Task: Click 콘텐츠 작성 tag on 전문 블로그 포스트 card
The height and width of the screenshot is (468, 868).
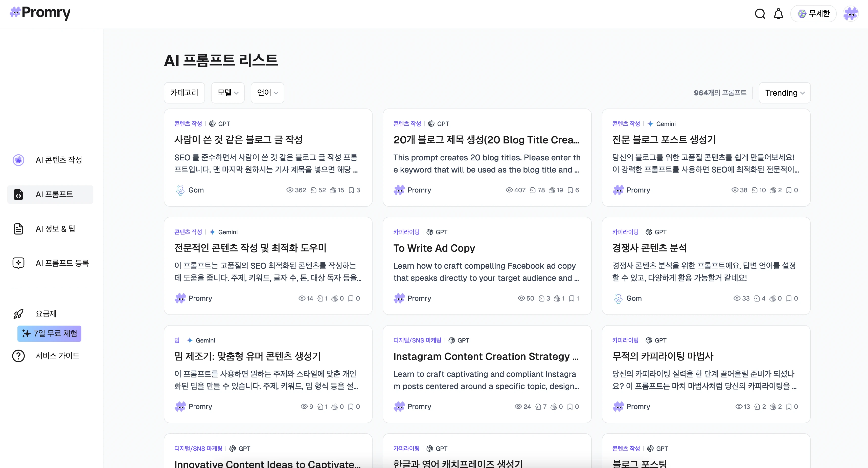Action: [626, 124]
